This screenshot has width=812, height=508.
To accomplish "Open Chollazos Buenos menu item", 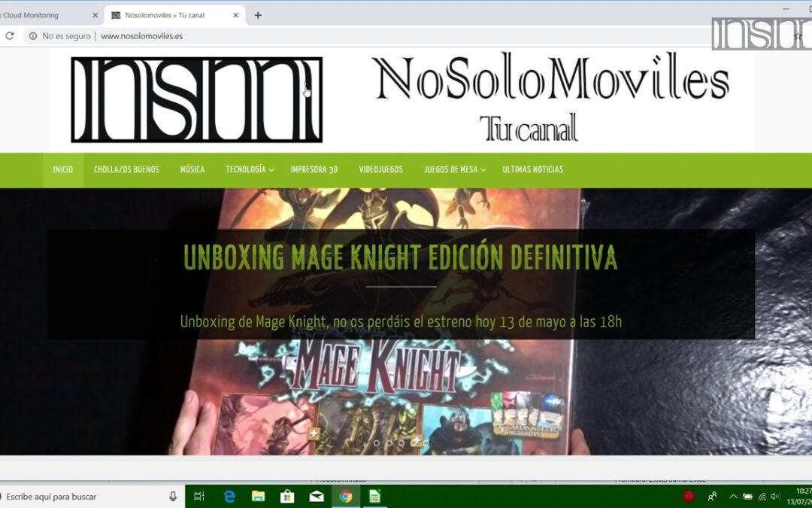I will click(126, 169).
